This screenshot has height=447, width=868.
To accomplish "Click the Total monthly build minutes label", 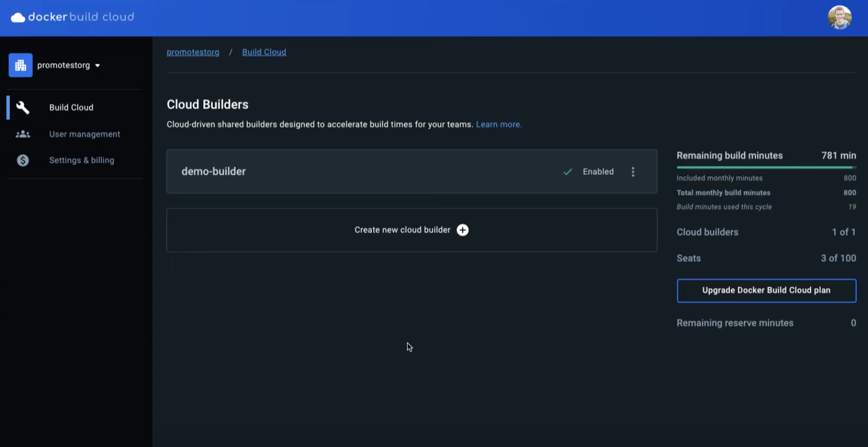I will click(x=723, y=193).
